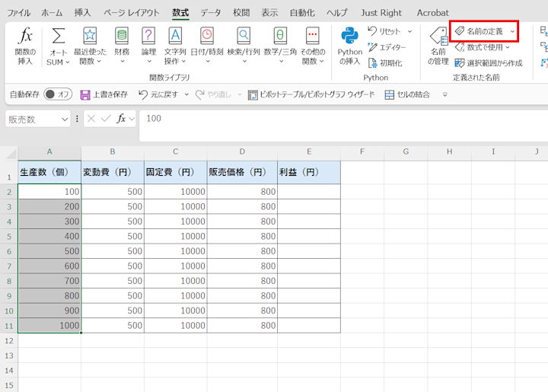This screenshot has width=548, height=392.
Task: Open the Name Box dropdown showing 販売数
Action: (65, 120)
